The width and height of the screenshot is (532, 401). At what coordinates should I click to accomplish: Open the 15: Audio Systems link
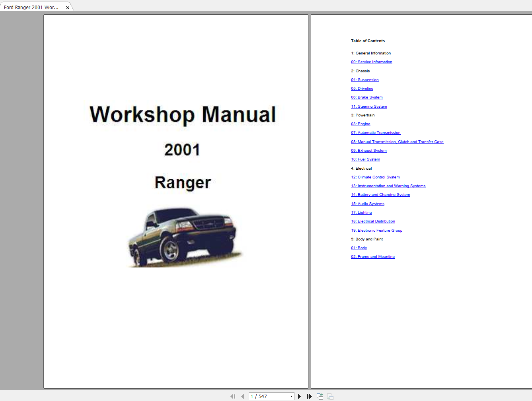[x=368, y=204]
